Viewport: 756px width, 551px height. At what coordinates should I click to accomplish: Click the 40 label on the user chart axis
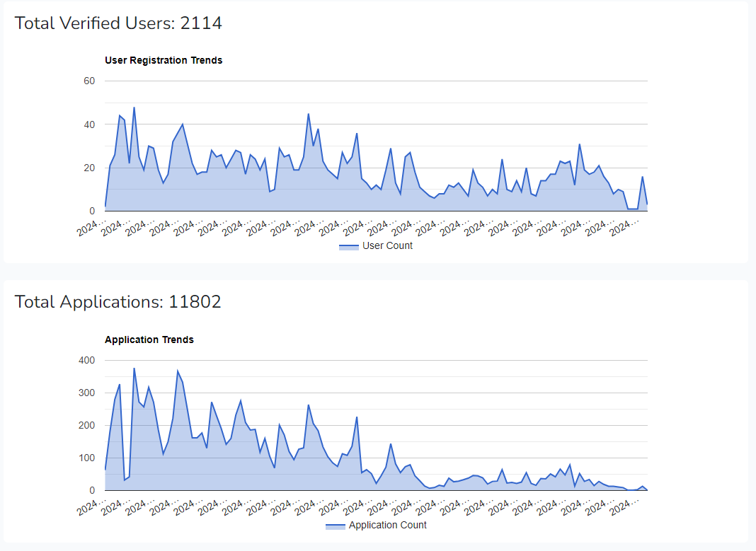point(89,124)
